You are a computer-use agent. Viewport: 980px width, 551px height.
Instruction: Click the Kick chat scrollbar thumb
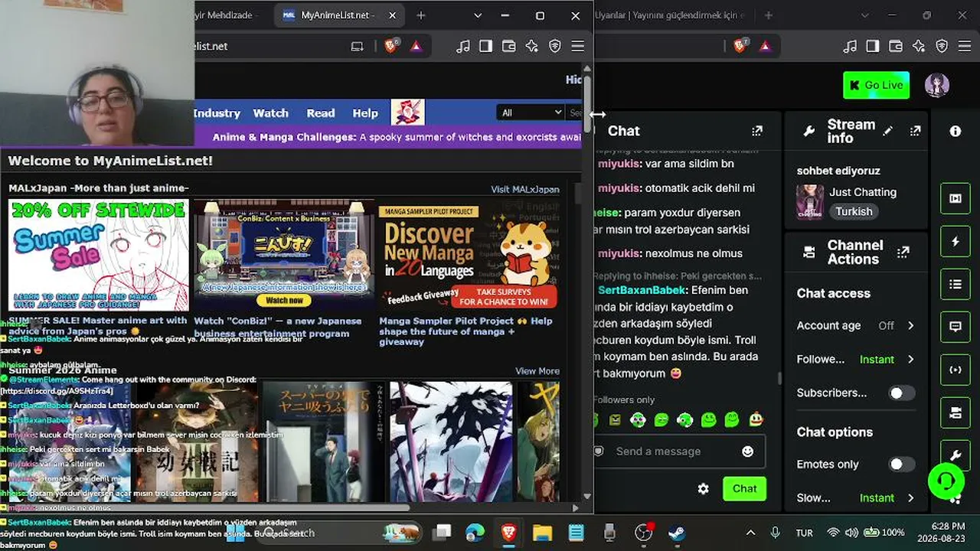(x=779, y=379)
